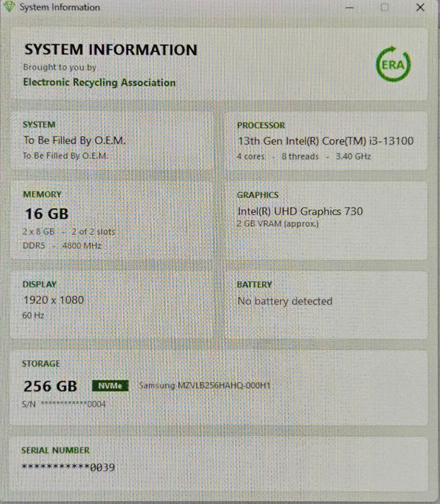Image resolution: width=440 pixels, height=504 pixels.
Task: Select the 1920 x 1080 resolution
Action: tap(54, 300)
